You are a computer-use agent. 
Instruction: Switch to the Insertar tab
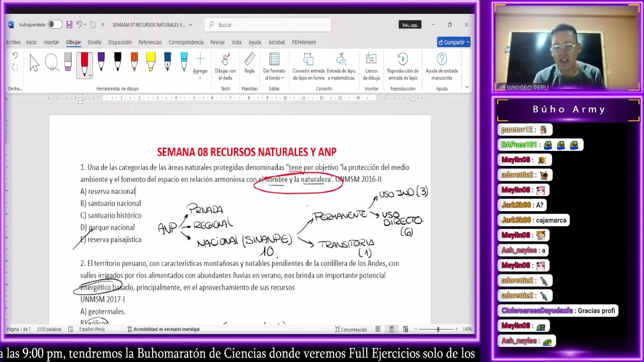[51, 42]
